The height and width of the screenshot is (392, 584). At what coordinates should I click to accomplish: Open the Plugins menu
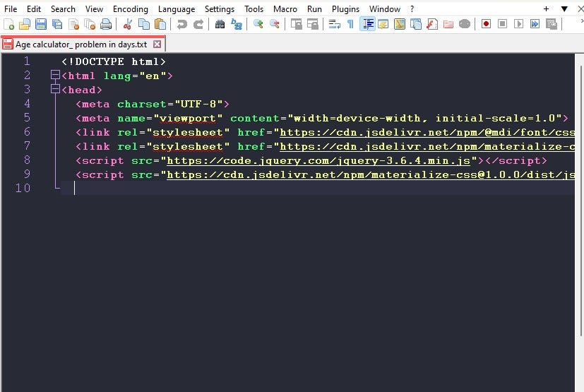[345, 9]
